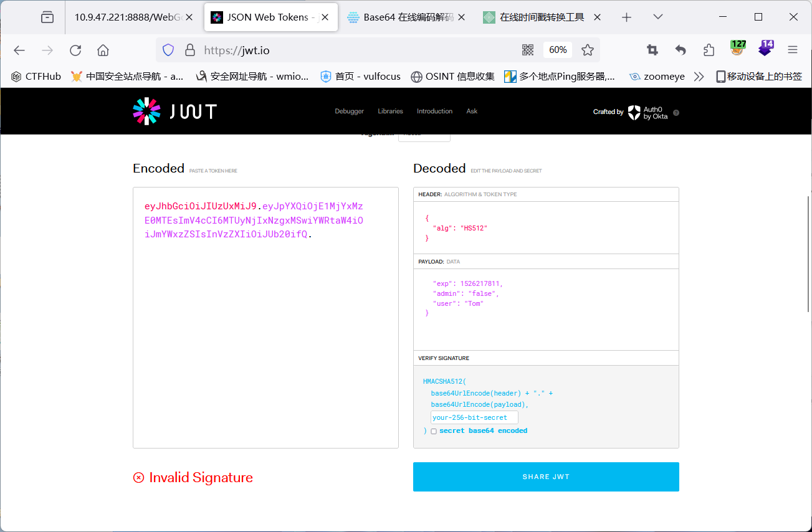812x532 pixels.
Task: Close the 在线时间戳转换工具 tab
Action: pos(597,17)
